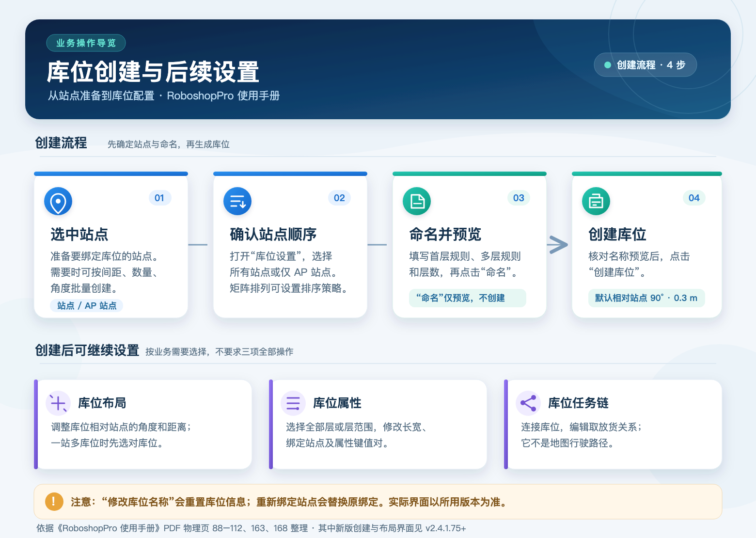Click the footer source line 依据《RoboshopPro 使用手册》
Image resolution: width=756 pixels, height=538 pixels.
click(251, 528)
